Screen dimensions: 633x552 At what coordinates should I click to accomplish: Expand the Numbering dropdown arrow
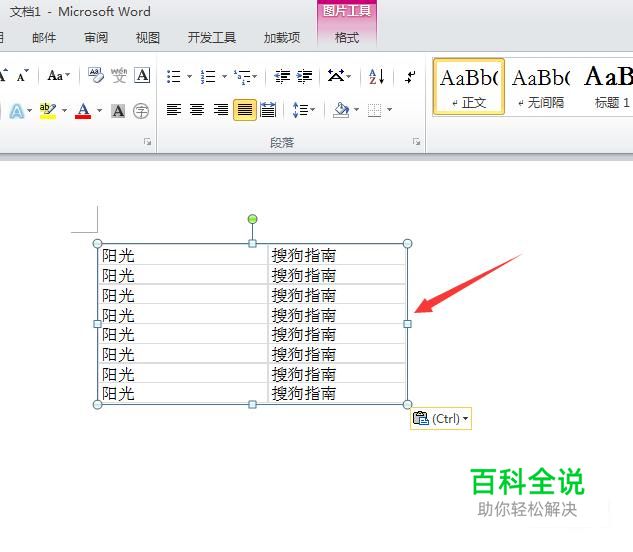[x=224, y=76]
